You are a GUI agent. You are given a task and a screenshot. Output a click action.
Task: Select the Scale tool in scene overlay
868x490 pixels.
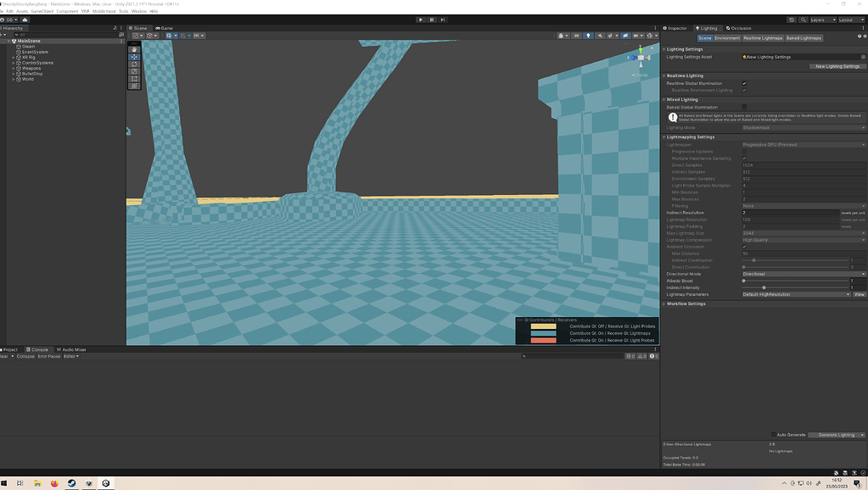point(134,71)
